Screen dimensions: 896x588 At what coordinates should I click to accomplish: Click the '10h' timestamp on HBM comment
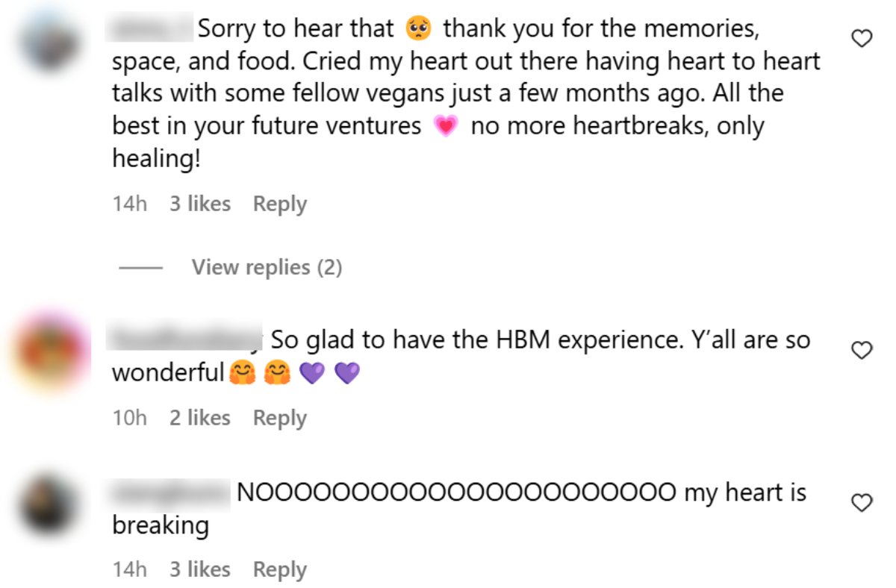pos(130,418)
